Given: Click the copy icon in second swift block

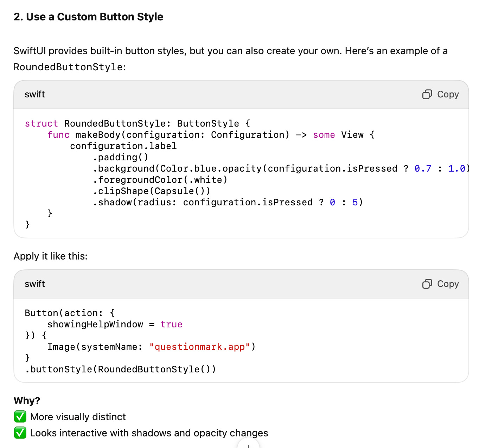Looking at the screenshot, I should tap(427, 284).
